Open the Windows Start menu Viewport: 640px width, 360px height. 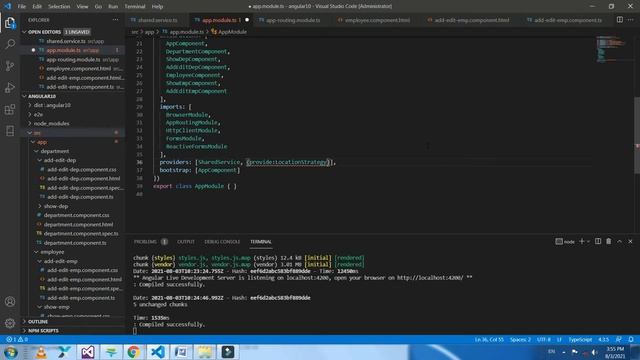pos(11,352)
